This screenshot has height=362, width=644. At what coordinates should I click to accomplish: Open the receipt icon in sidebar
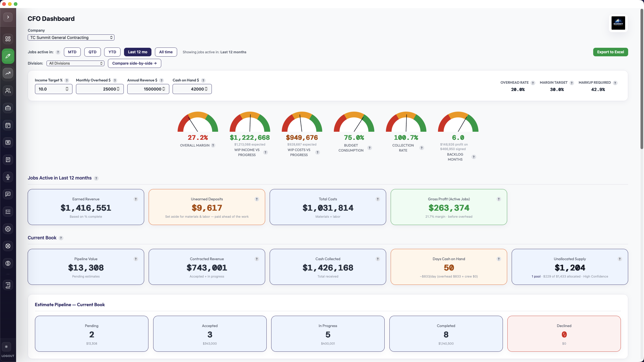tap(8, 160)
